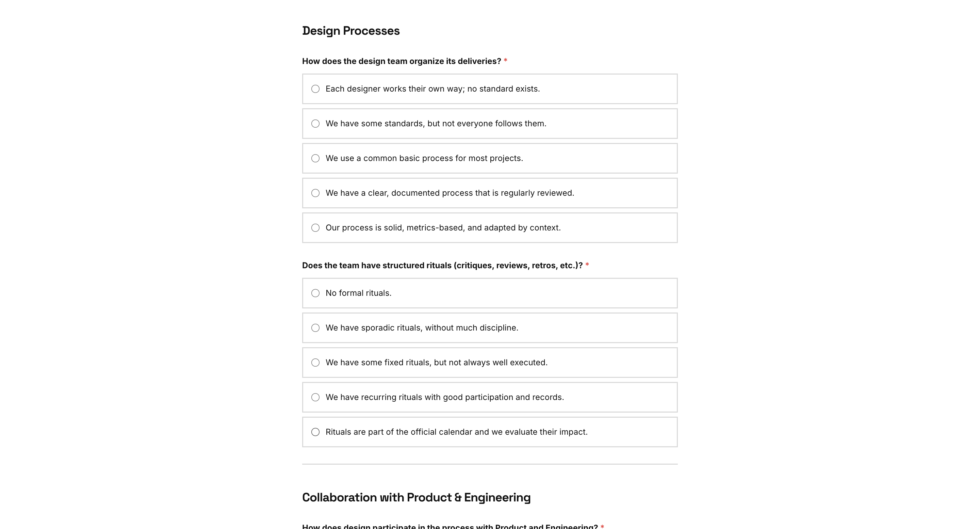Click the option card about recurring rituals with records
980x529 pixels.
(490, 397)
